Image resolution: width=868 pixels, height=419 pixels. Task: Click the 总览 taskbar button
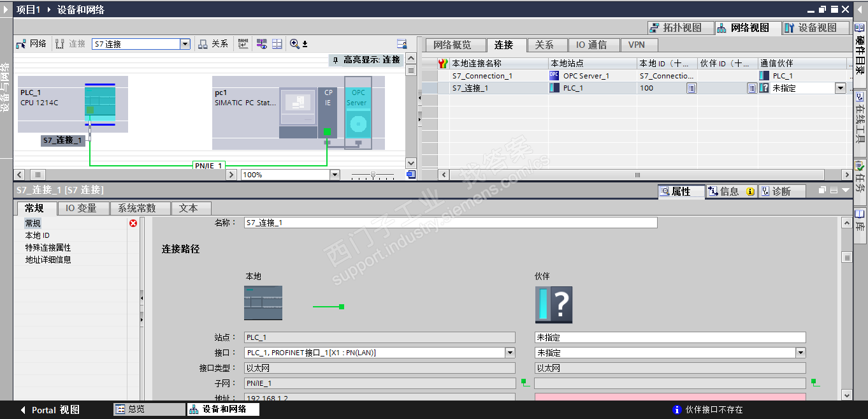150,409
